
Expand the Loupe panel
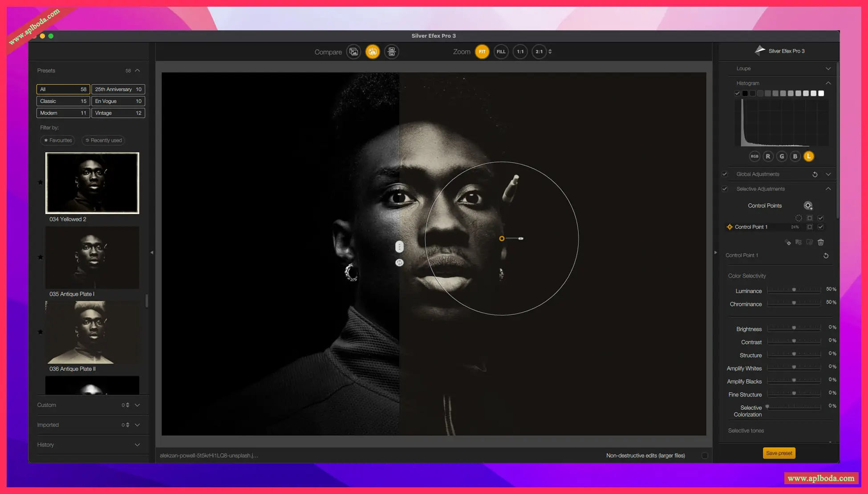point(828,69)
